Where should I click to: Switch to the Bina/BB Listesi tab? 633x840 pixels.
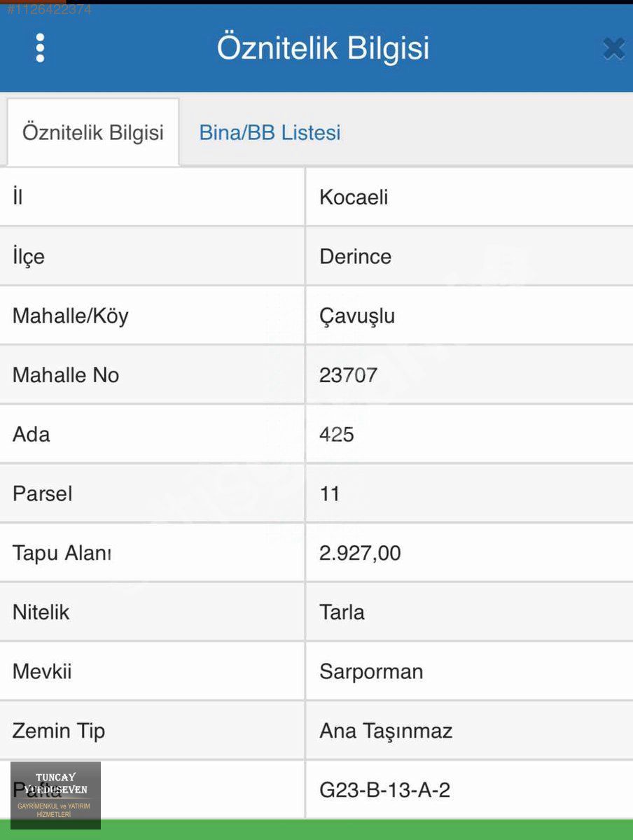270,132
